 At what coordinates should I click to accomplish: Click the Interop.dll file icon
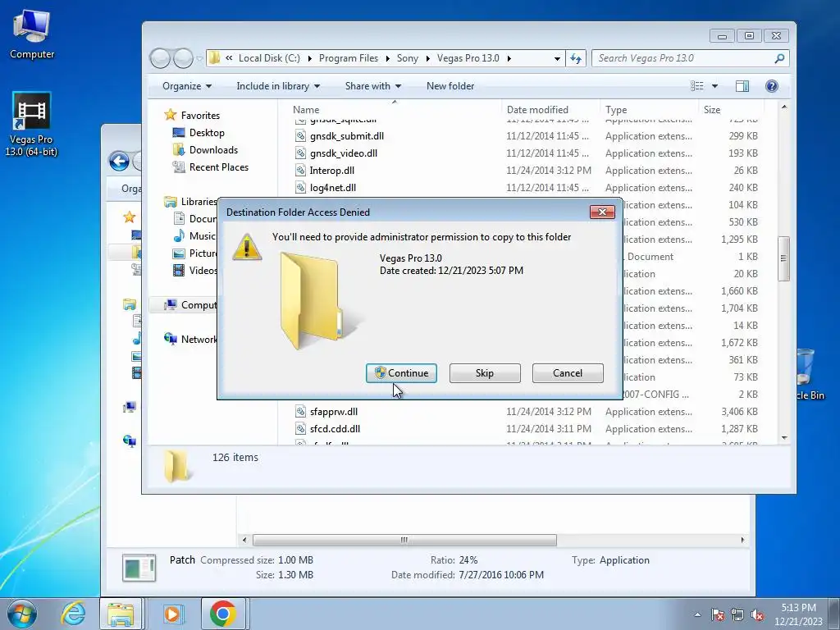click(x=300, y=171)
